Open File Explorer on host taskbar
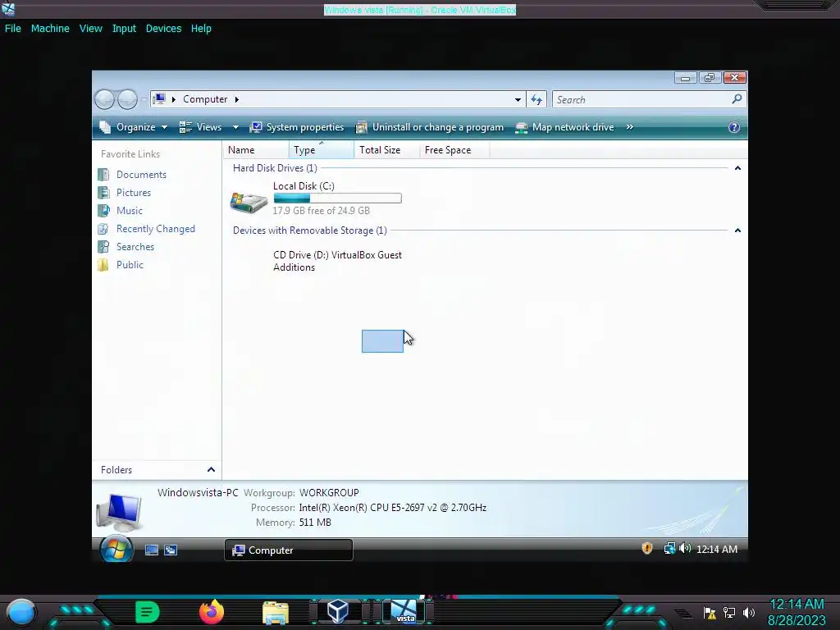The image size is (840, 630). coord(276,613)
